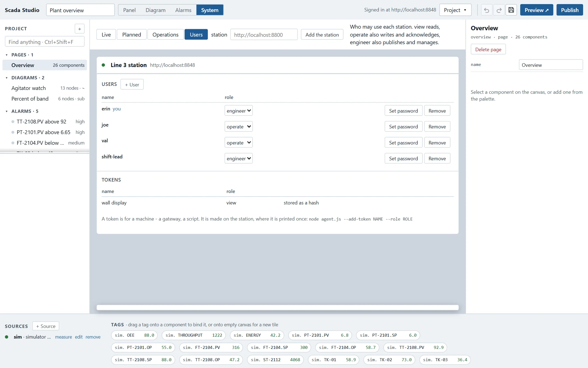Add a new data source

46,326
